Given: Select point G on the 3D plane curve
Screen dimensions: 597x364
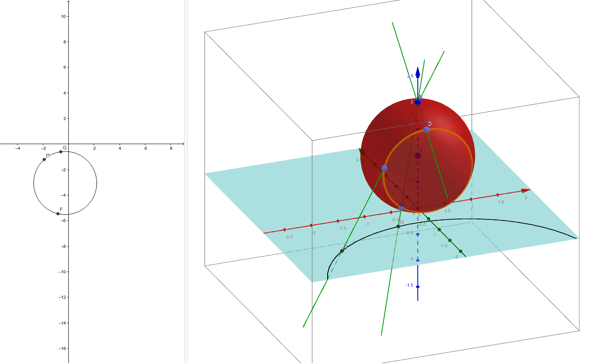Looking at the screenshot, I should (398, 226).
